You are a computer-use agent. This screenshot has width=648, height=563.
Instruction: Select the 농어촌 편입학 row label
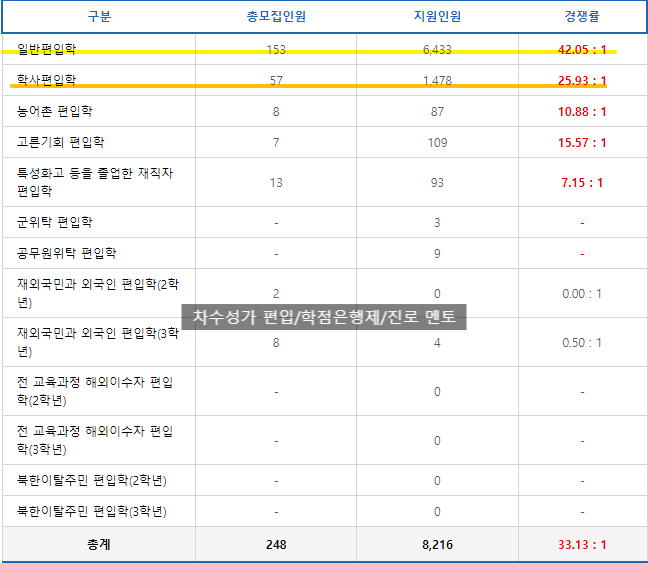pyautogui.click(x=54, y=111)
